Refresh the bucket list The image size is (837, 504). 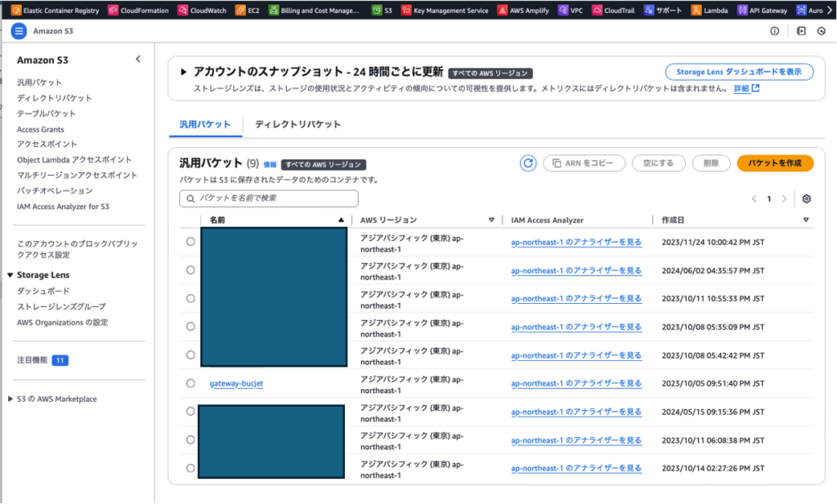[x=528, y=163]
